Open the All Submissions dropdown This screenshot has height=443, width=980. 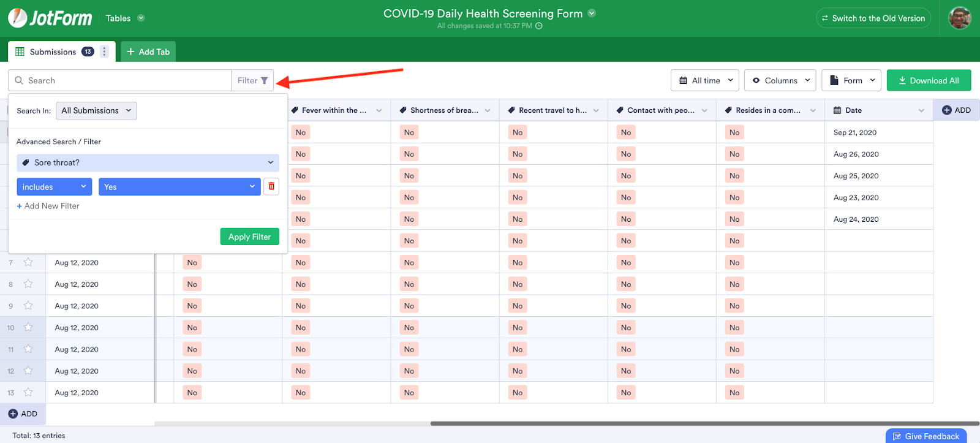click(x=96, y=111)
